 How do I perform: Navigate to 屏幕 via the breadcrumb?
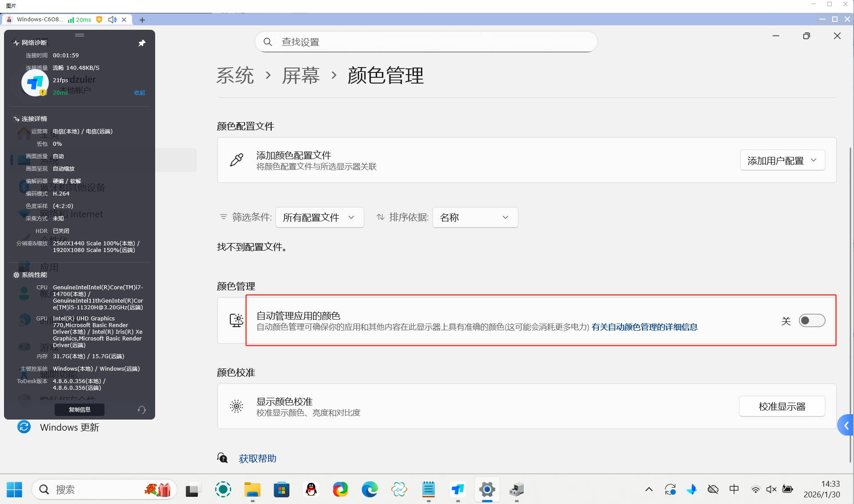[x=301, y=76]
